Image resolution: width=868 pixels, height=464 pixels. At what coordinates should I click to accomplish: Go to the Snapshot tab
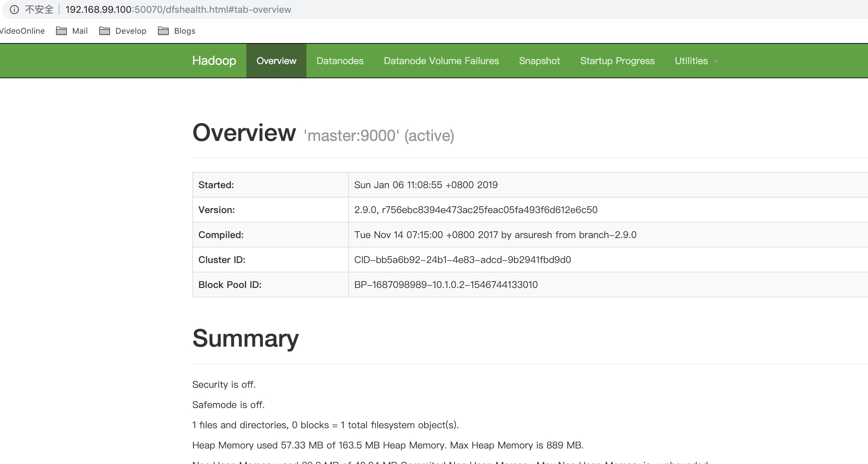(539, 61)
